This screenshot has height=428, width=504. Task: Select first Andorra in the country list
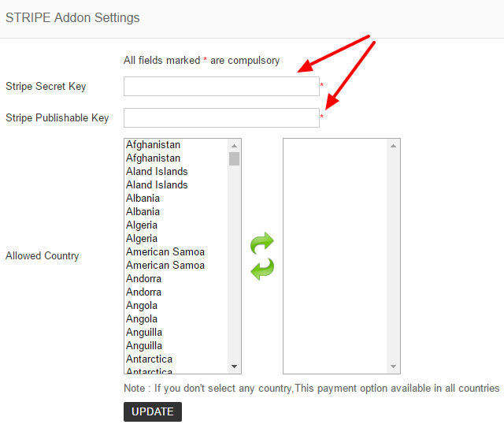pyautogui.click(x=143, y=278)
